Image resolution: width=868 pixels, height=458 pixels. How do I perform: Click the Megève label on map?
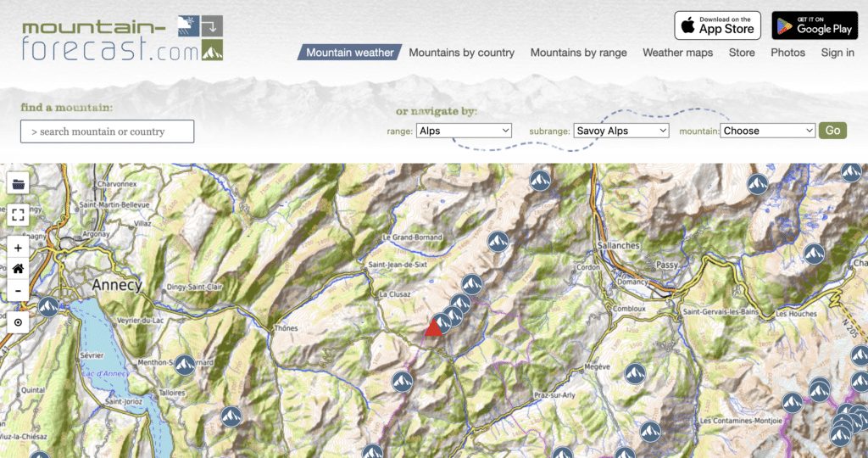[x=598, y=366]
